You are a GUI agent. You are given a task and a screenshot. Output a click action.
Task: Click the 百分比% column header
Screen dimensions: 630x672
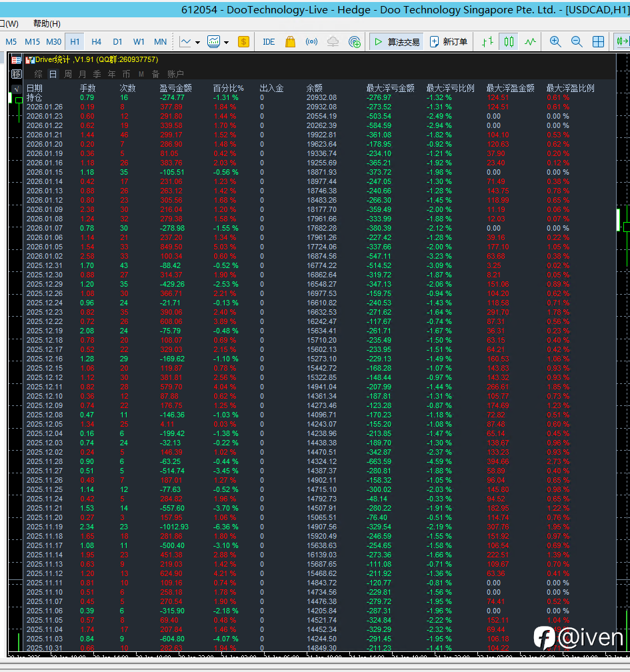point(229,88)
